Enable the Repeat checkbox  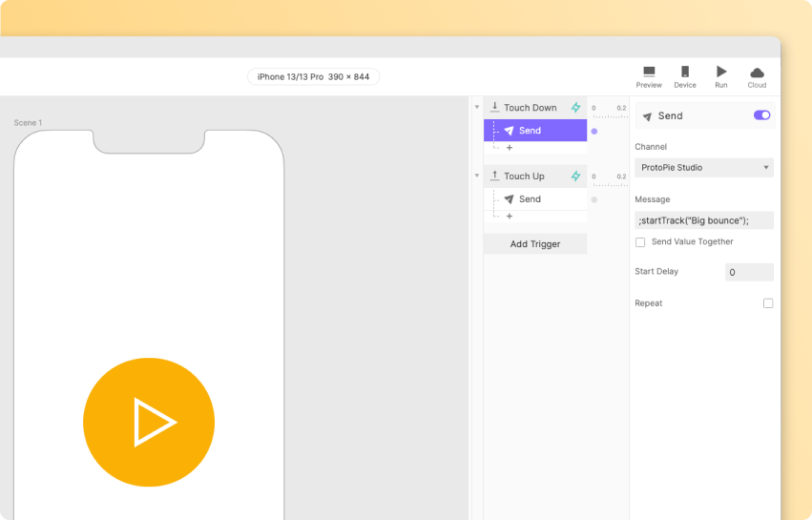click(x=768, y=303)
